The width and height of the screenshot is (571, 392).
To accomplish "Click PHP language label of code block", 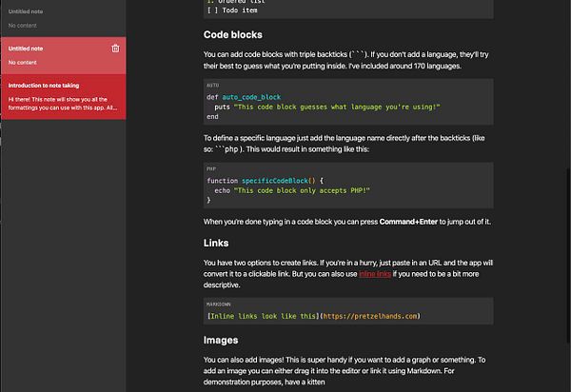I will point(211,169).
